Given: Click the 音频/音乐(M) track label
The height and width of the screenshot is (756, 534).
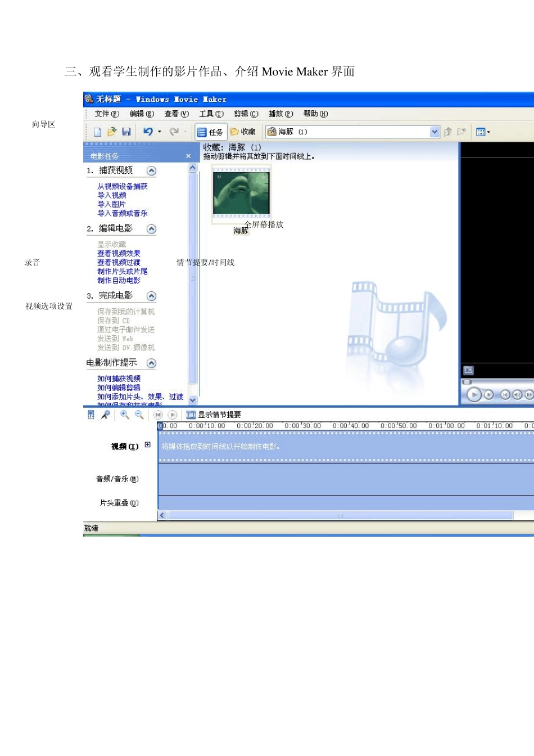Looking at the screenshot, I should pyautogui.click(x=117, y=479).
